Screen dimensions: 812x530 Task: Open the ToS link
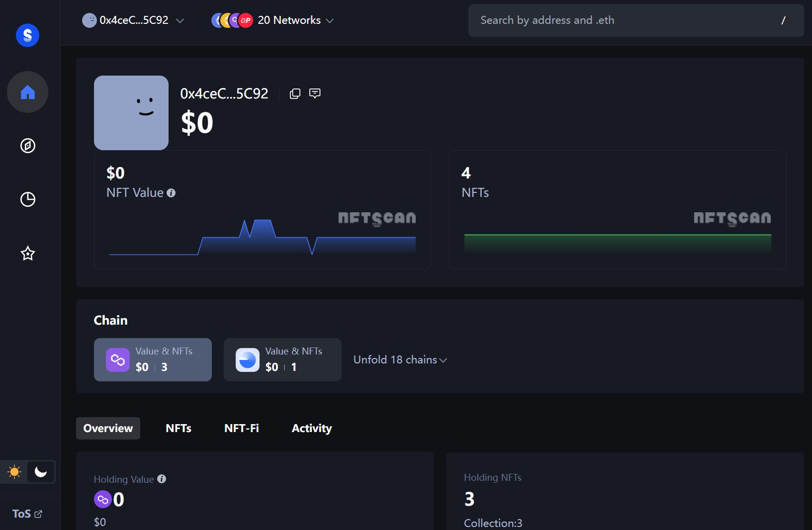pyautogui.click(x=27, y=514)
